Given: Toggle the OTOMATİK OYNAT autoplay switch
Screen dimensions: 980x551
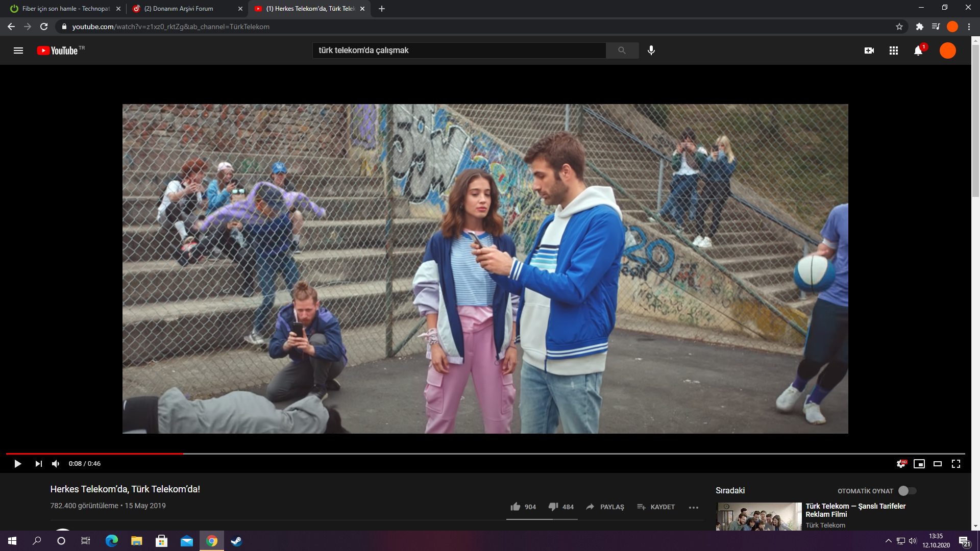Looking at the screenshot, I should pyautogui.click(x=908, y=491).
